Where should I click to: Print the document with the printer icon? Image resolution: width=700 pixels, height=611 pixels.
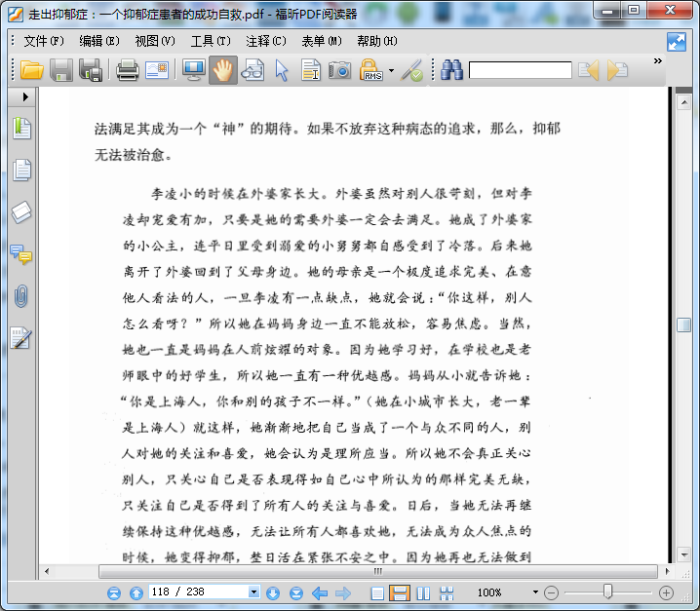tap(128, 70)
